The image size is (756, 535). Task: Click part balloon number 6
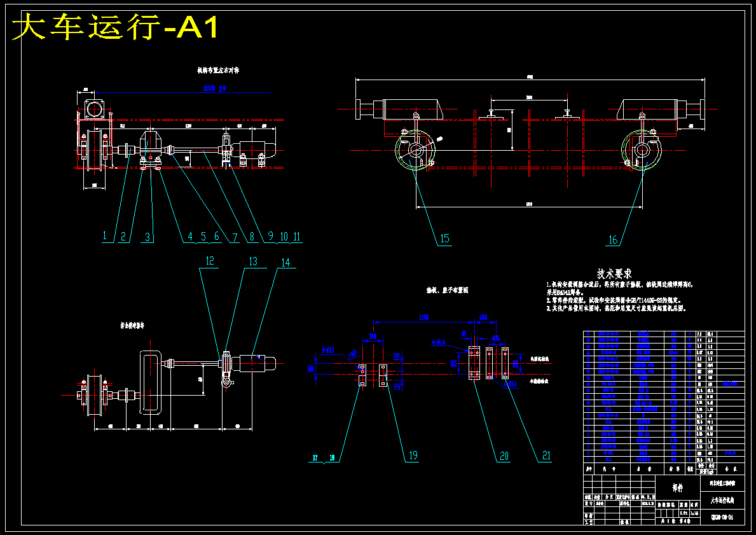217,237
